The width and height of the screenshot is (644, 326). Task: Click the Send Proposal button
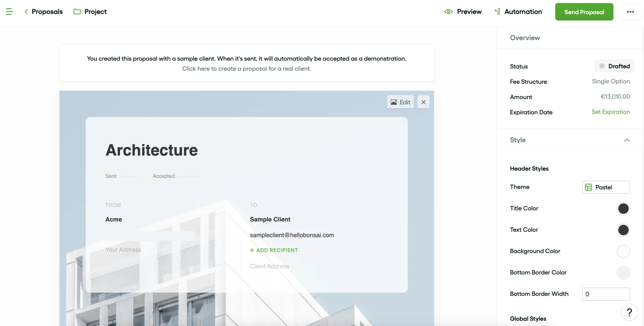pyautogui.click(x=584, y=12)
